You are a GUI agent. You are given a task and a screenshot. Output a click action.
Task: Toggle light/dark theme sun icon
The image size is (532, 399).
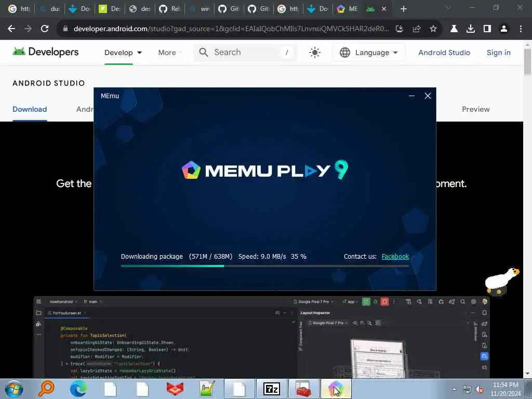coord(314,52)
